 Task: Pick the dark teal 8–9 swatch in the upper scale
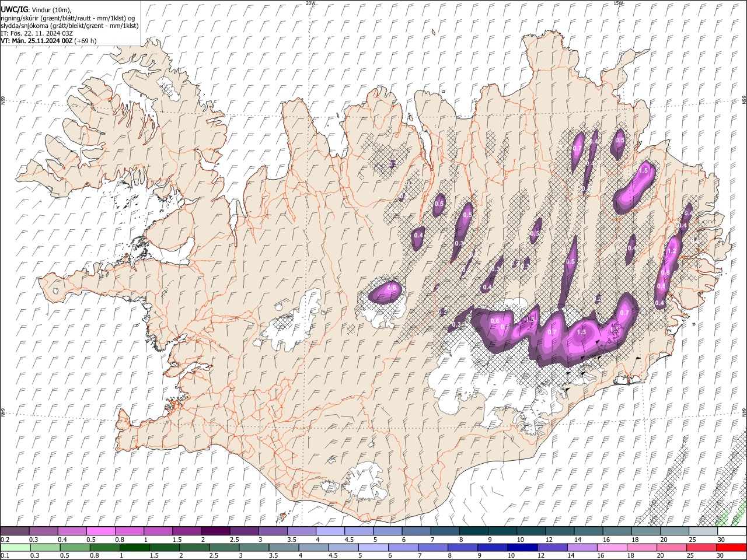pyautogui.click(x=473, y=531)
